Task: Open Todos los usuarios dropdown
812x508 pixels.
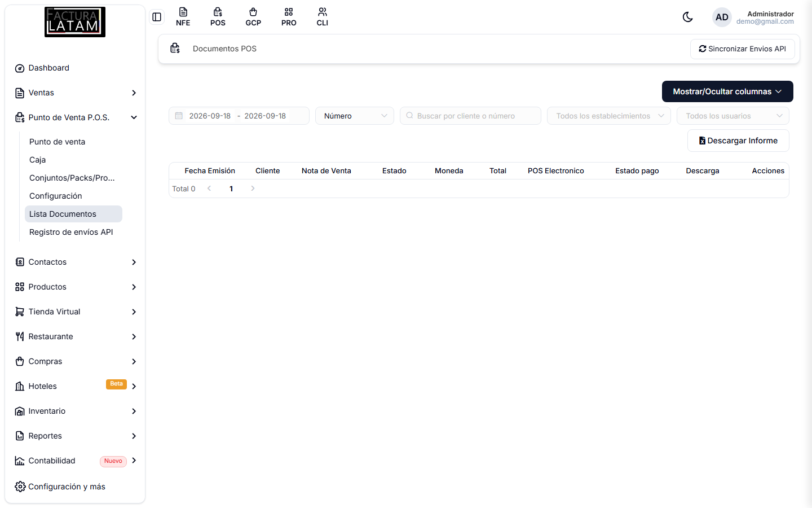Action: [733, 116]
